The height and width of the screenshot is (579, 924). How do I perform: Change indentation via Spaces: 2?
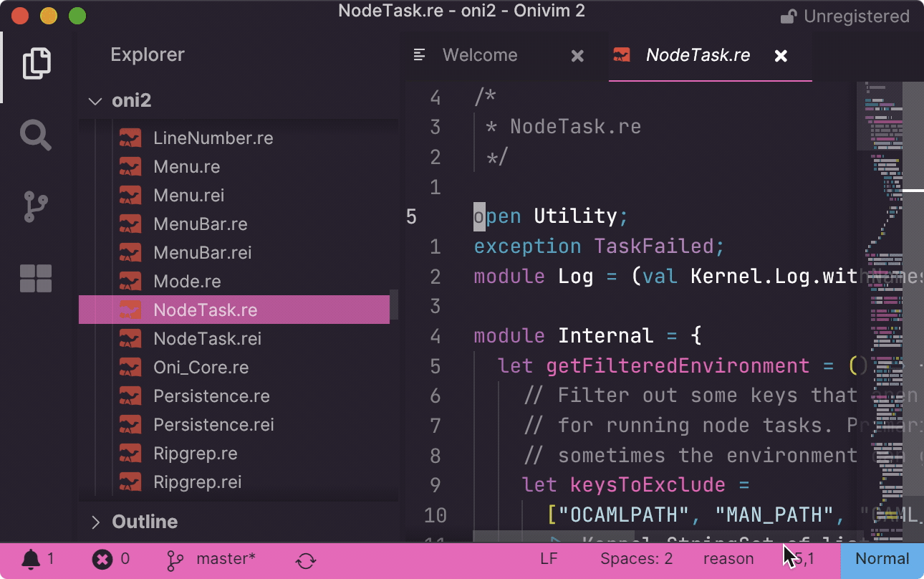coord(637,559)
